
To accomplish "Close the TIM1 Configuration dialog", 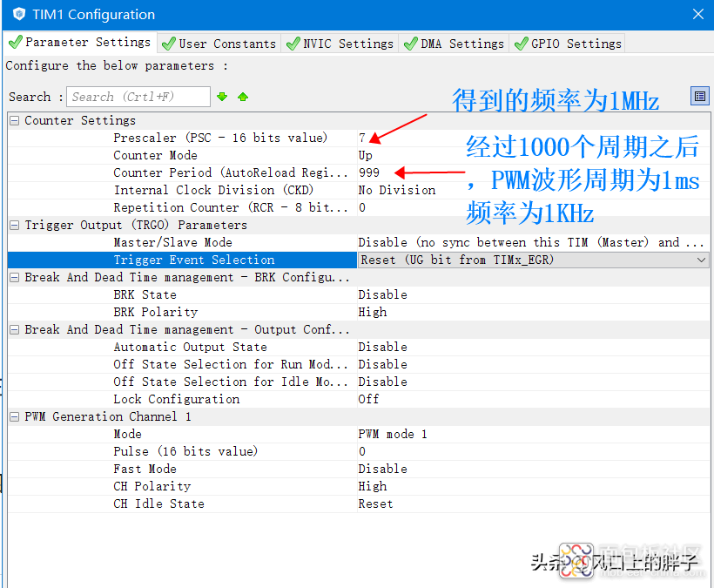I will pos(698,14).
